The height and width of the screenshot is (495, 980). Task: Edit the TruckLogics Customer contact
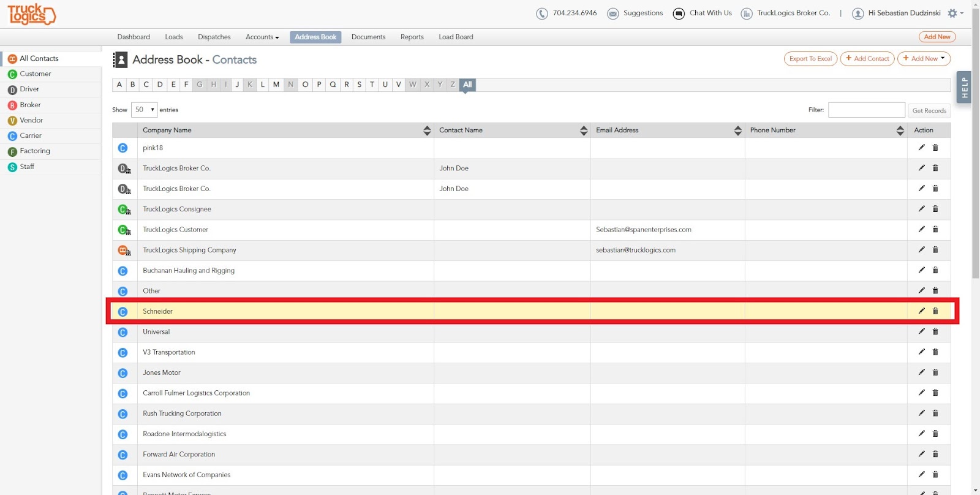click(x=921, y=229)
